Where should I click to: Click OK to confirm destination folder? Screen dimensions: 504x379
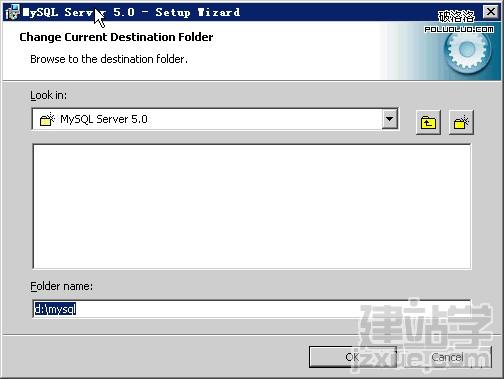(352, 357)
